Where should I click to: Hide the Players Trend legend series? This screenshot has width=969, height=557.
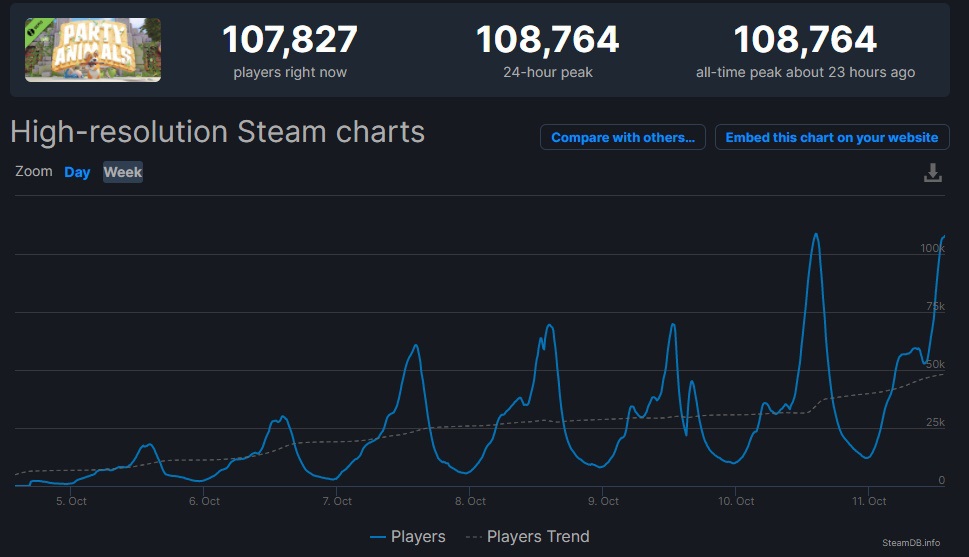[528, 537]
